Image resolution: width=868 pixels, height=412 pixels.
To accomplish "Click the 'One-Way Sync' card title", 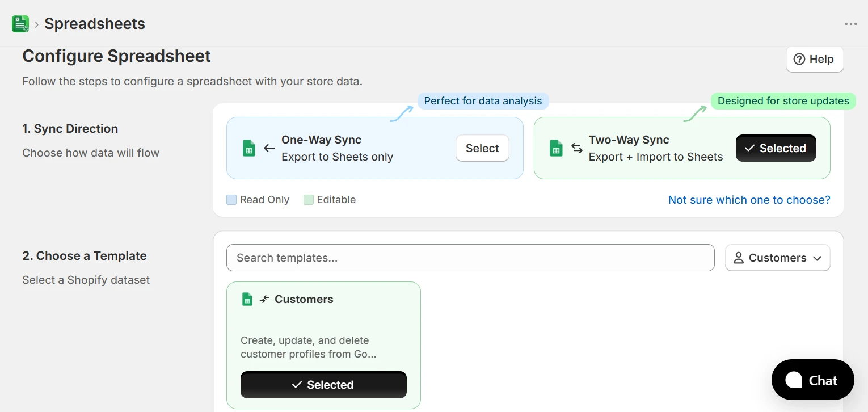I will (321, 140).
